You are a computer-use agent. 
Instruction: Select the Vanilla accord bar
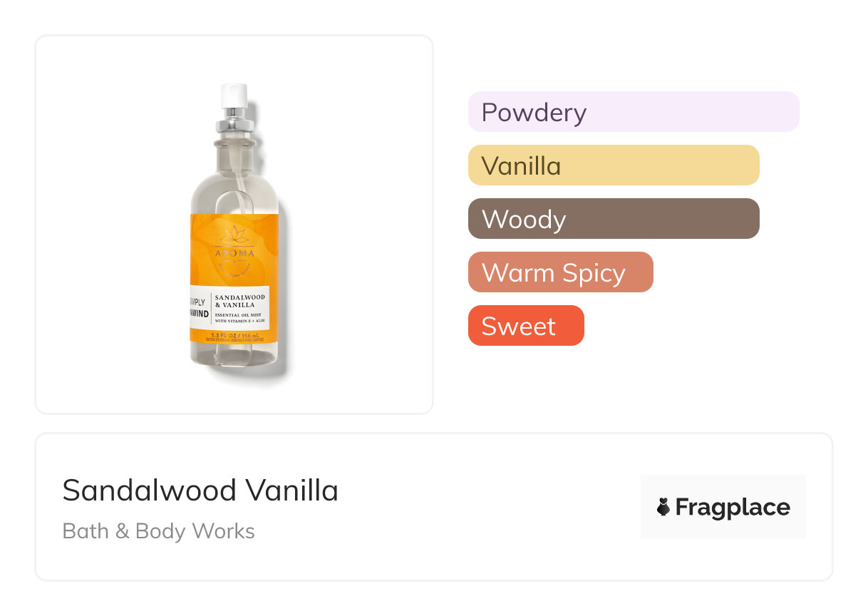click(x=613, y=165)
